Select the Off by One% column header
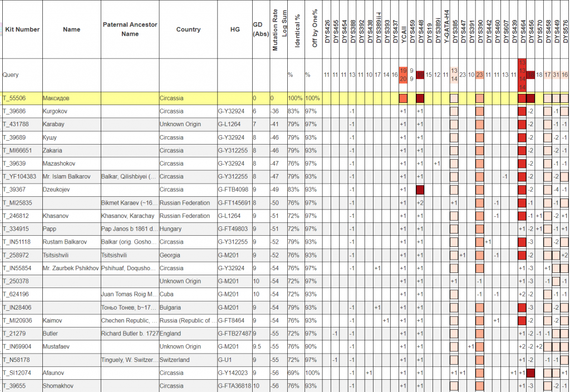Screen dimensions: 570x392 tap(315, 29)
